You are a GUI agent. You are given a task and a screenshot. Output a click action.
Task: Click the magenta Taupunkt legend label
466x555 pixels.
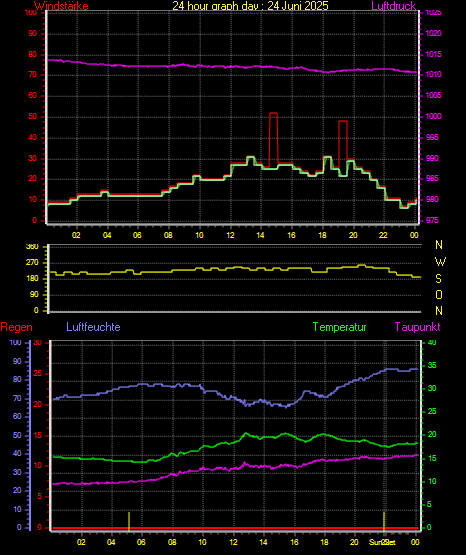pyautogui.click(x=418, y=327)
